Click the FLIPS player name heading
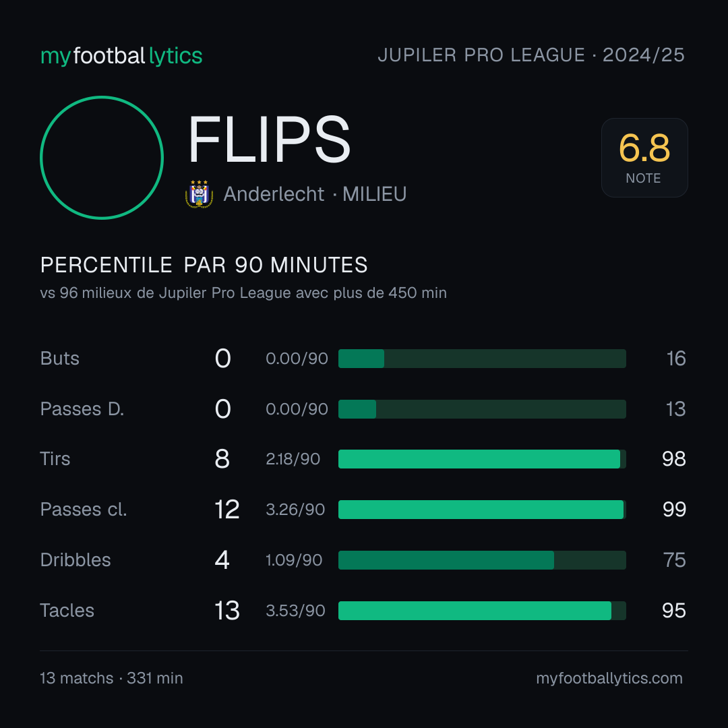Image resolution: width=728 pixels, height=728 pixels. click(x=269, y=140)
